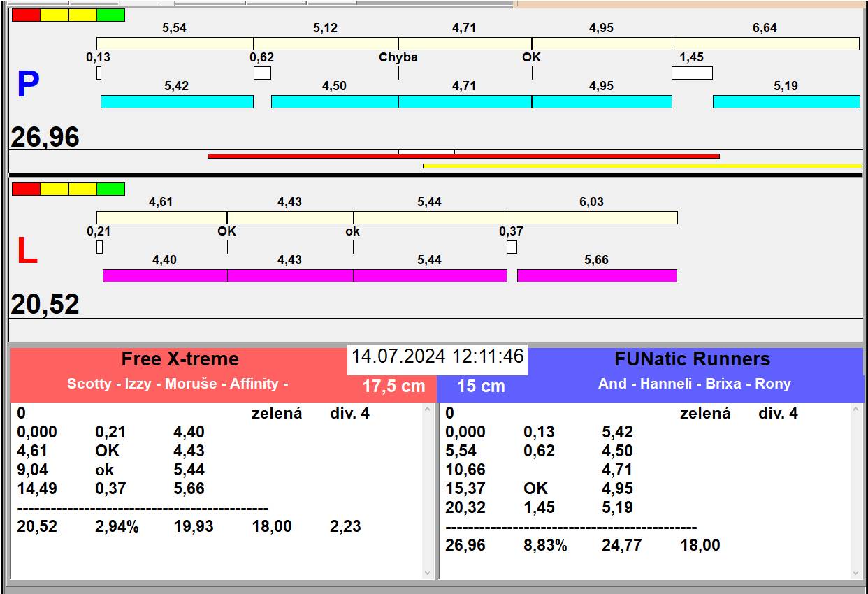Image resolution: width=868 pixels, height=594 pixels.
Task: Click the long yellow horizontal bar
Action: (x=642, y=166)
